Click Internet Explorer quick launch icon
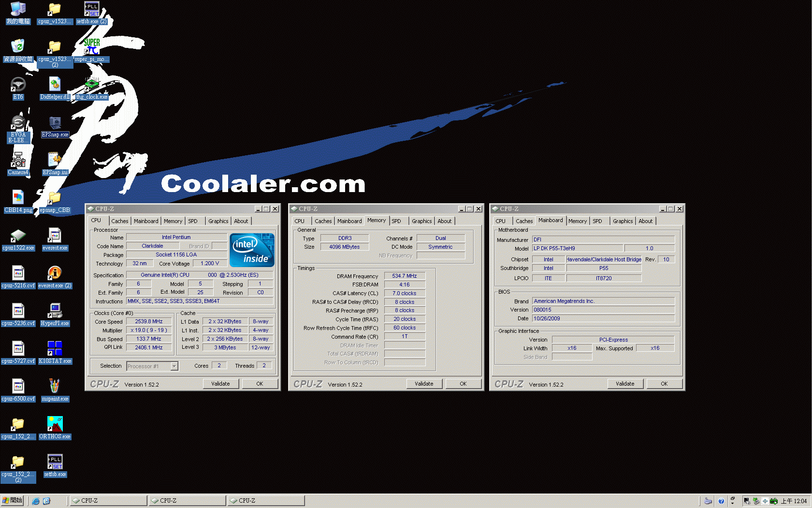This screenshot has width=812, height=508. pyautogui.click(x=36, y=501)
